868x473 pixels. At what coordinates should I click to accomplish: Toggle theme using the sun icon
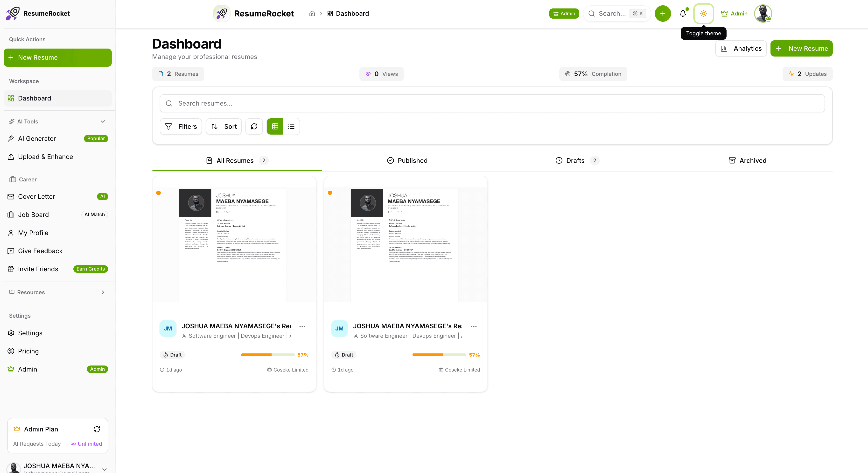pyautogui.click(x=704, y=14)
